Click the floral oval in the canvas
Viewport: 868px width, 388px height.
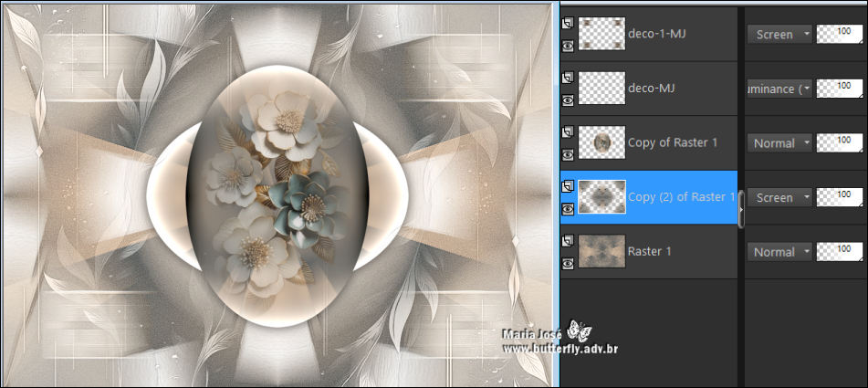click(277, 197)
